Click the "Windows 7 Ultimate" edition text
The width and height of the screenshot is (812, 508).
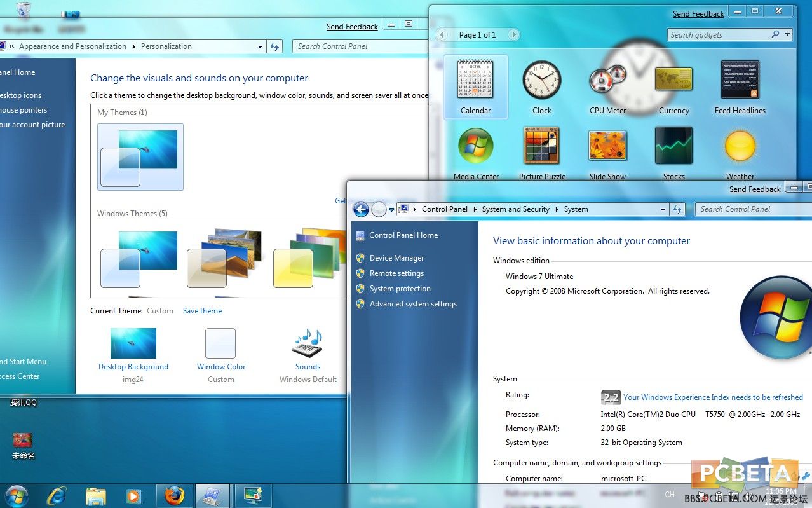coord(539,277)
